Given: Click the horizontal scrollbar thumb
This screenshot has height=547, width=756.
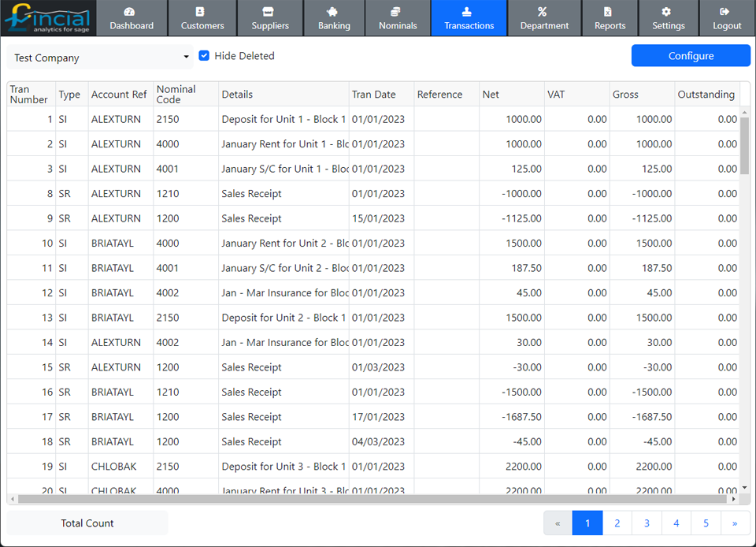Looking at the screenshot, I should tap(372, 499).
